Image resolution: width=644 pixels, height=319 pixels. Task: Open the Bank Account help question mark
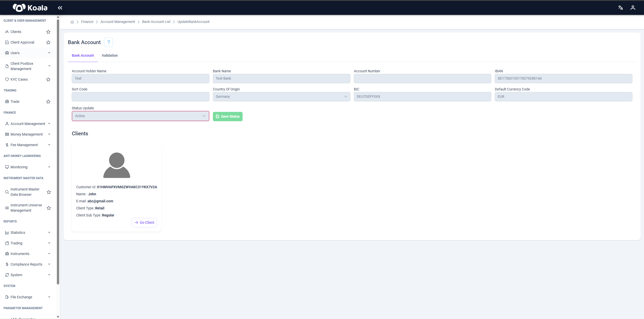click(x=108, y=42)
